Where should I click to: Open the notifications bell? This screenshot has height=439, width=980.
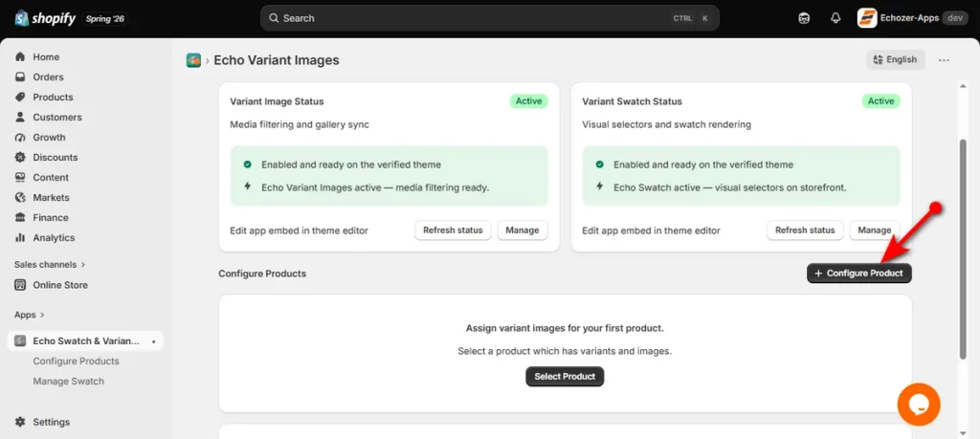click(x=835, y=18)
